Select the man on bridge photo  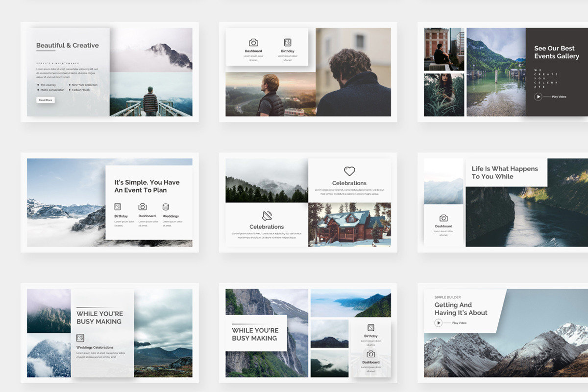(x=151, y=94)
